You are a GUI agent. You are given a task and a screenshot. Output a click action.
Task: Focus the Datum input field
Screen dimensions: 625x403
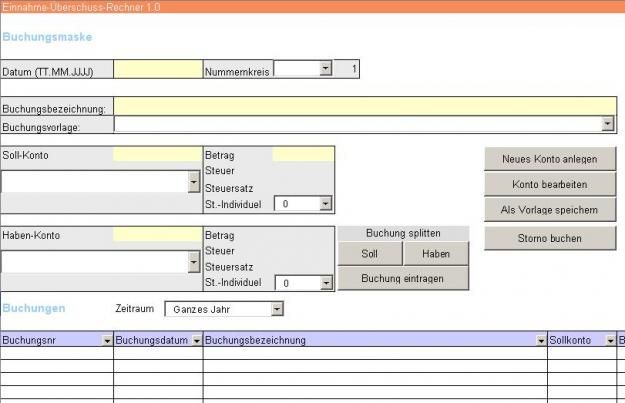point(158,69)
